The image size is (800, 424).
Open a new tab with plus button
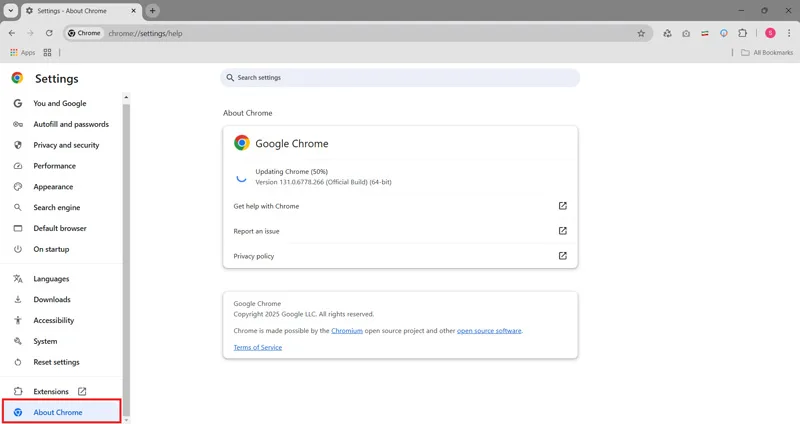[x=152, y=10]
